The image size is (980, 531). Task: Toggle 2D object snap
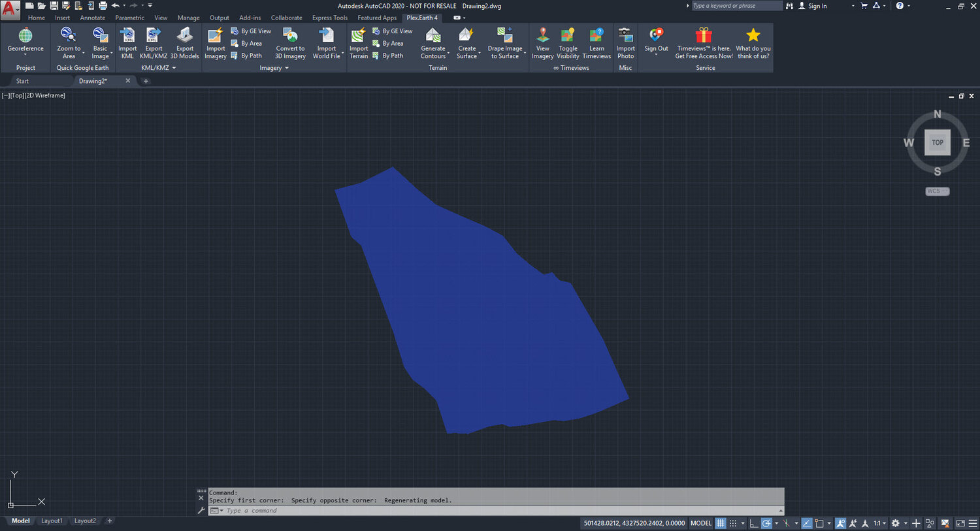[819, 523]
